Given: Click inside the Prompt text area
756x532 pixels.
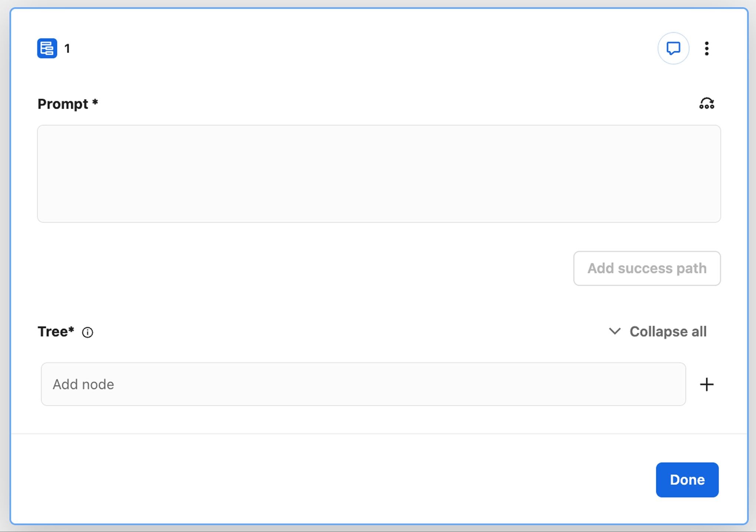Looking at the screenshot, I should (379, 174).
